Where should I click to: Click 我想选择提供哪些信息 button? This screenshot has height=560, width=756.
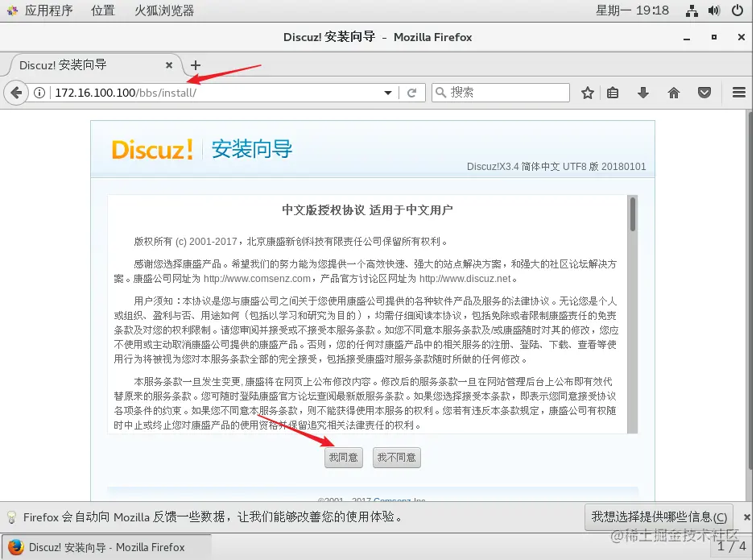[659, 517]
